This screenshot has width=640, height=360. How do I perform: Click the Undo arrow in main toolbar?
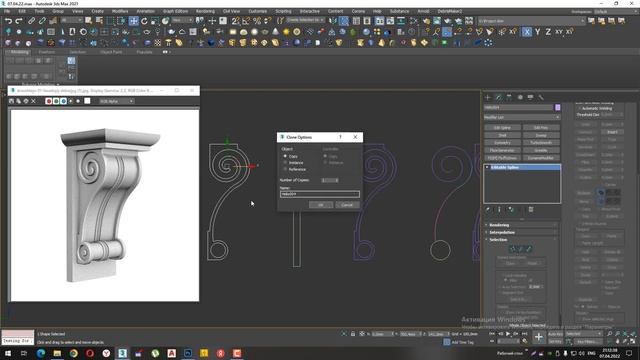click(8, 20)
